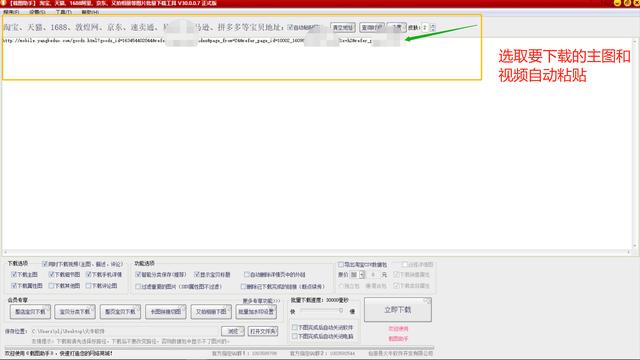
Task: Open the 更多专享功能 link
Action: click(x=261, y=301)
